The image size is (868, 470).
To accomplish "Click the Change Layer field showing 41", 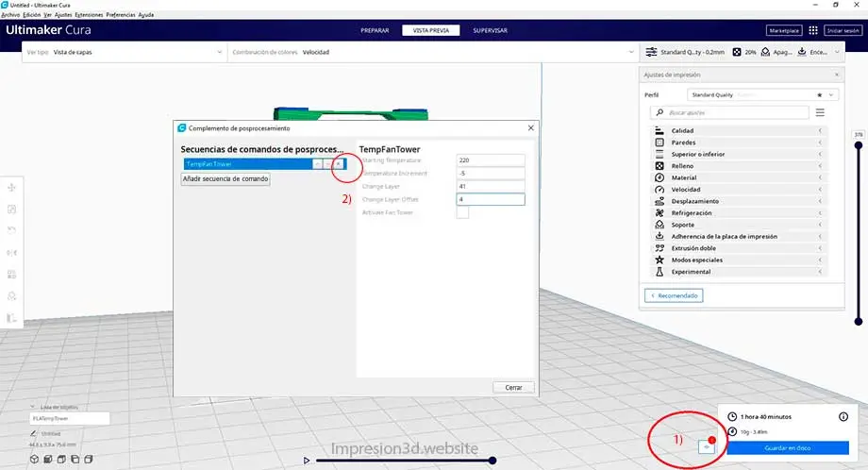I will [491, 187].
